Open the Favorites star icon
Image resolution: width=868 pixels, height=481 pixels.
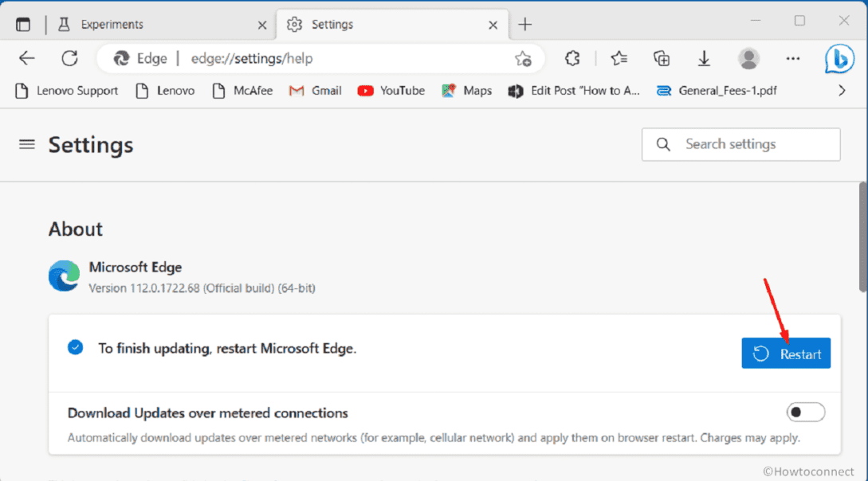tap(619, 57)
